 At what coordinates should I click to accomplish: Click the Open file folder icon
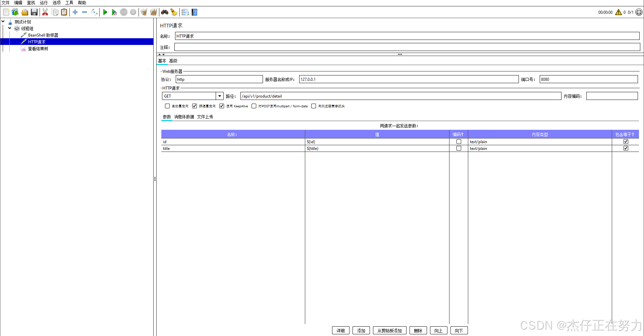pos(25,12)
